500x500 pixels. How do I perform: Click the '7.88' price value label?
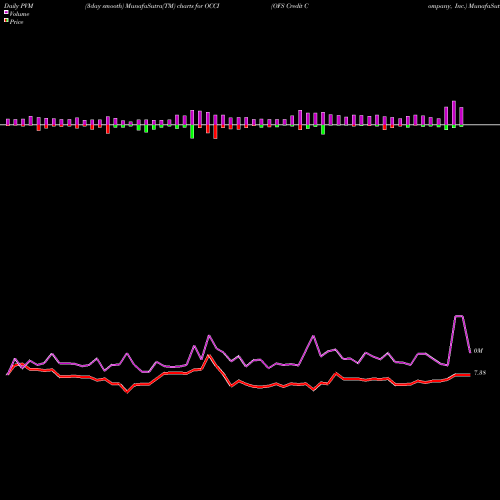coord(480,373)
